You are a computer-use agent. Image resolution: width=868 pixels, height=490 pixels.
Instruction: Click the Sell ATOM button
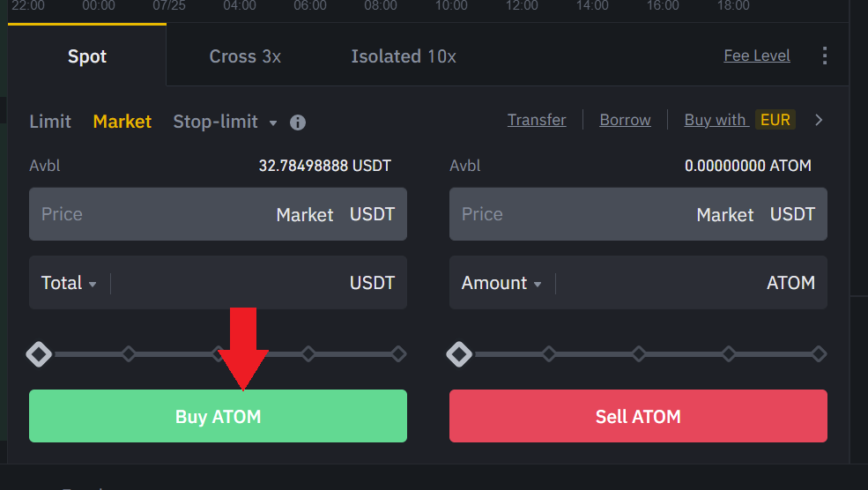pyautogui.click(x=638, y=416)
